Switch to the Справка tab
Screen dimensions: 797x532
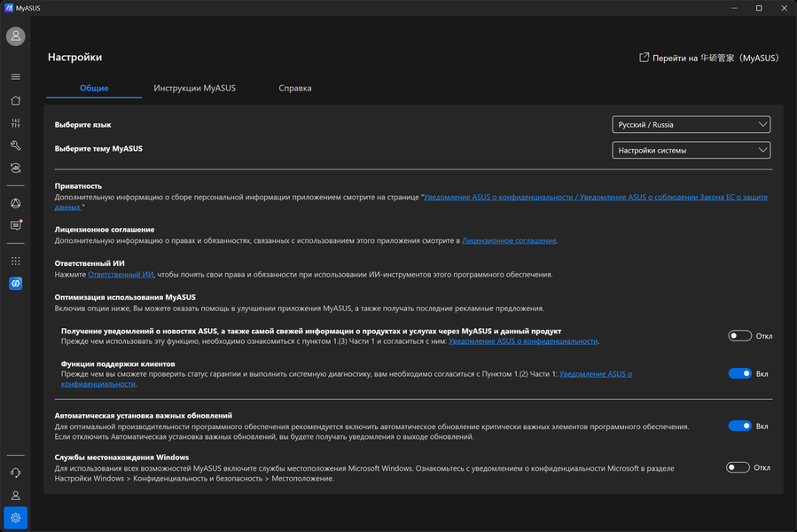295,88
